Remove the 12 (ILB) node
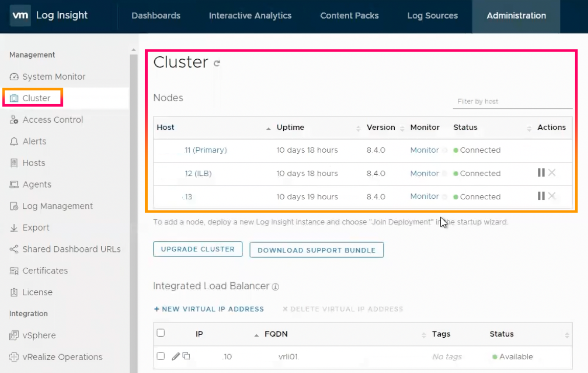 tap(552, 173)
